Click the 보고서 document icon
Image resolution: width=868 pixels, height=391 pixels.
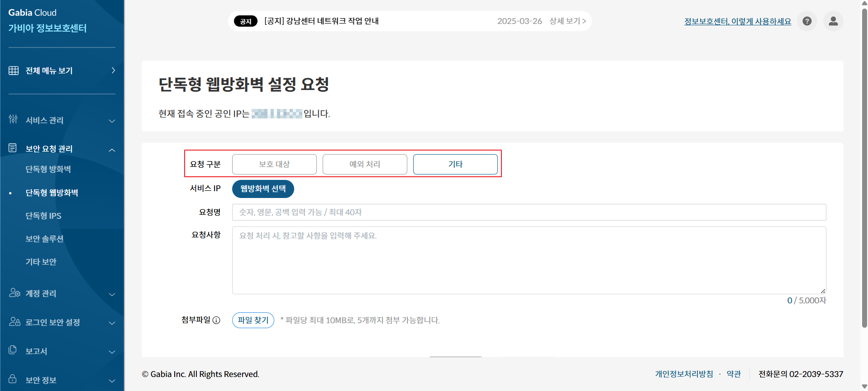point(13,350)
